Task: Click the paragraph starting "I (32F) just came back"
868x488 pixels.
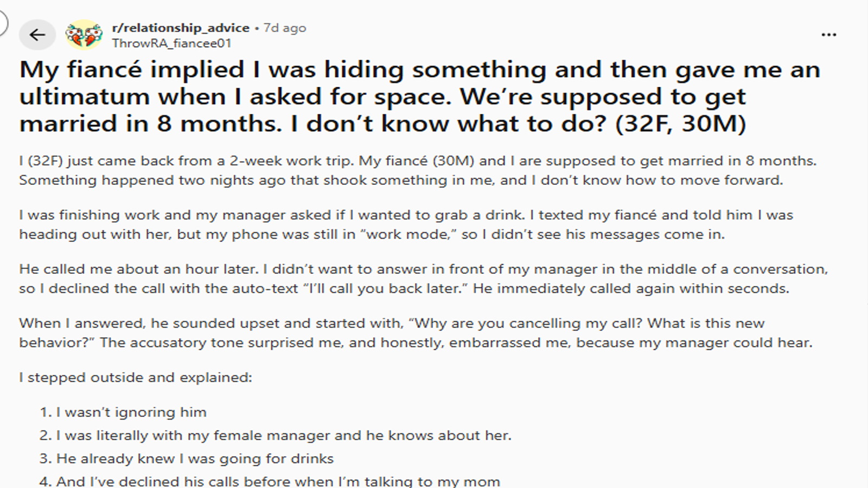Action: coord(418,170)
